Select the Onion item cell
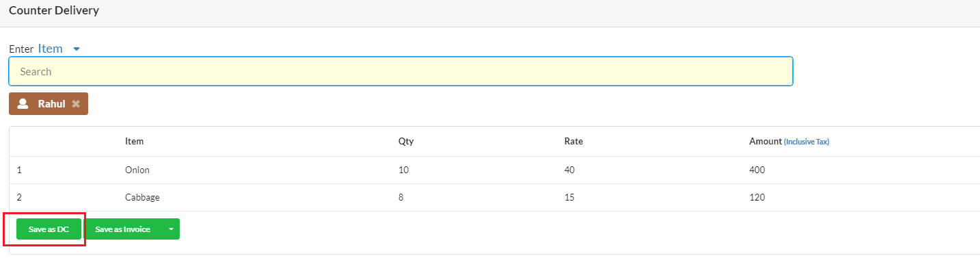The height and width of the screenshot is (269, 980). click(x=137, y=170)
